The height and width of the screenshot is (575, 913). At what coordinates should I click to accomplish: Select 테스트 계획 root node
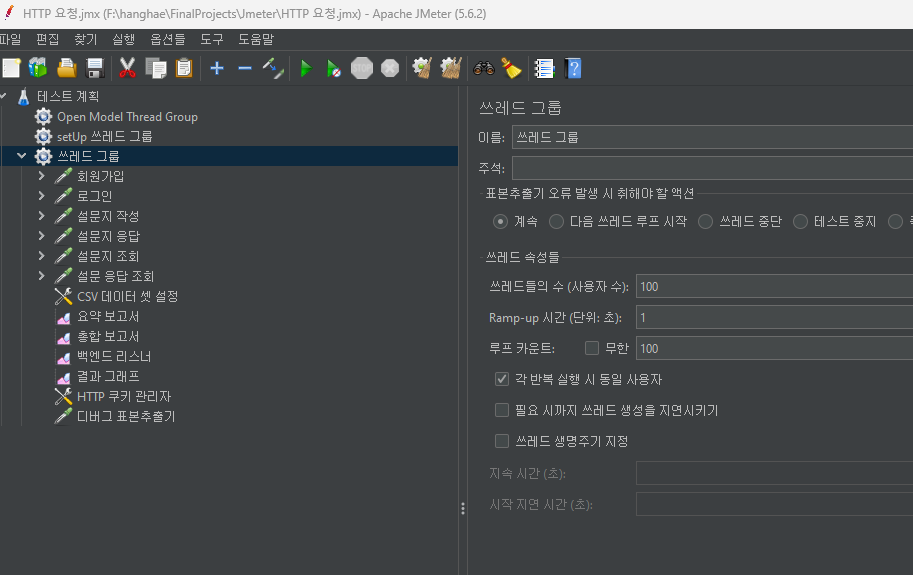[x=68, y=96]
